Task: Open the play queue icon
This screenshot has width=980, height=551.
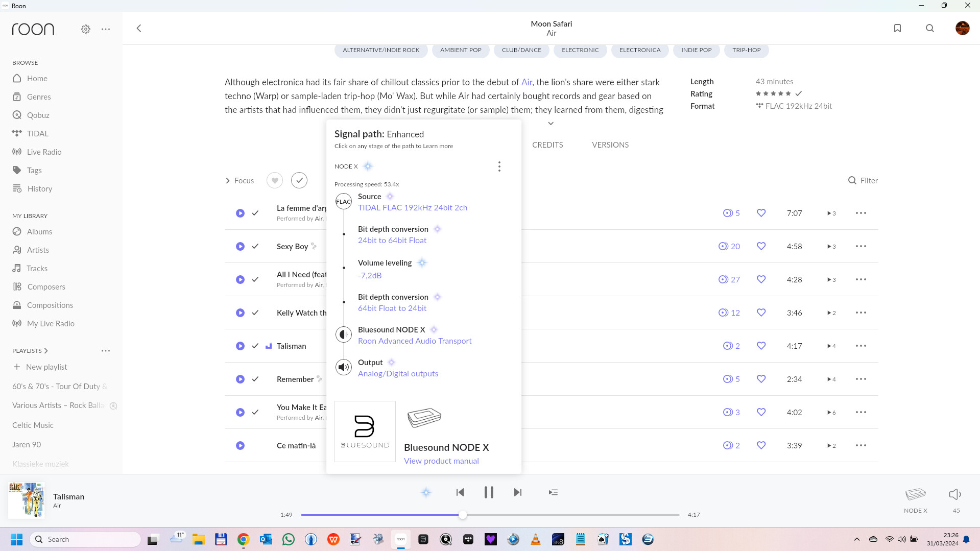Action: pos(553,492)
